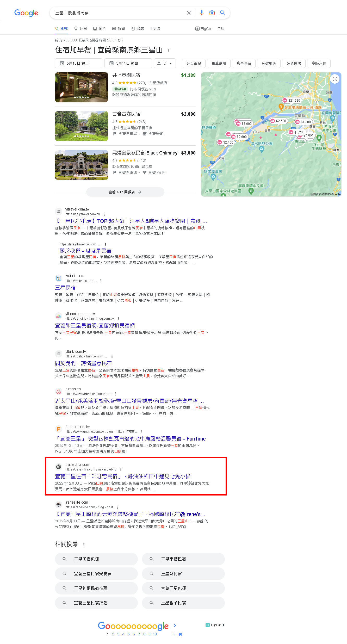Search related term 三星平價民宿
The width and height of the screenshot is (347, 644).
coord(183,559)
